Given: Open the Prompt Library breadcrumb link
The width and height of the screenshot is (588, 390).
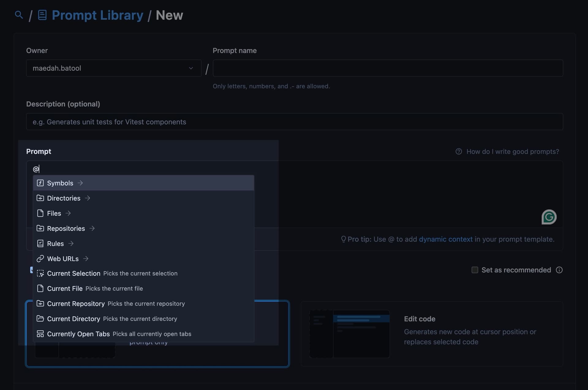Looking at the screenshot, I should pos(97,15).
